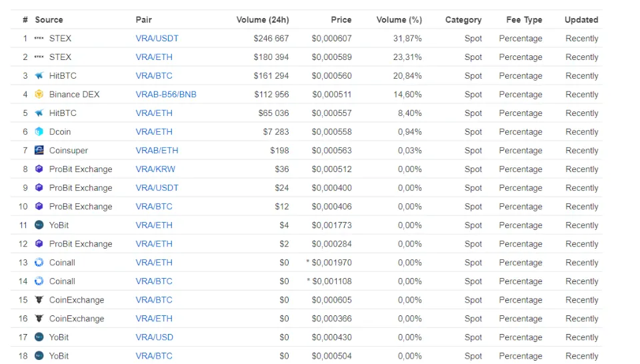Click the Coinall logo in row 13
The height and width of the screenshot is (364, 640).
(39, 263)
